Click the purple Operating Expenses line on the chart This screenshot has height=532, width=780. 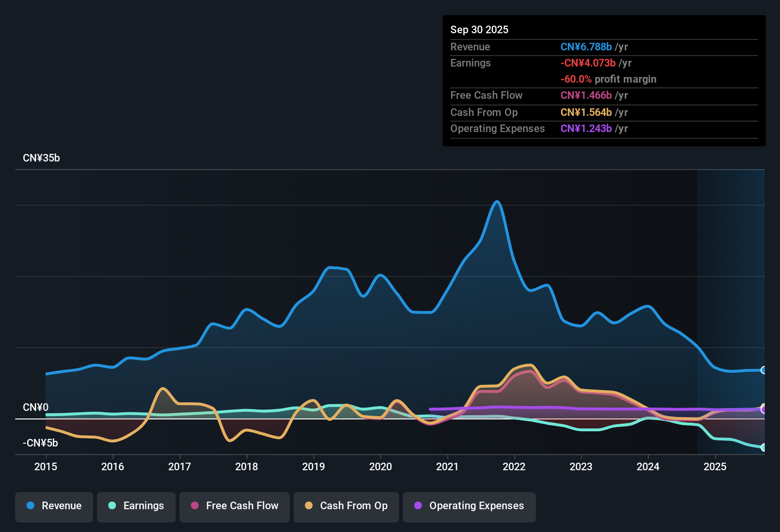point(570,407)
